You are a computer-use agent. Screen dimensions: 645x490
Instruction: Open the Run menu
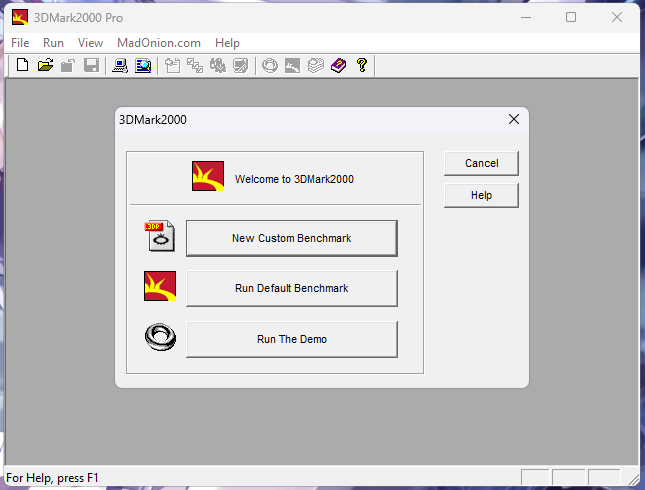pyautogui.click(x=53, y=43)
